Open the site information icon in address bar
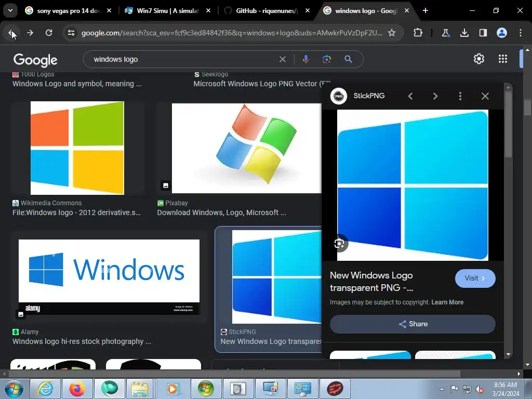Screen dimensions: 532x399 71,33
